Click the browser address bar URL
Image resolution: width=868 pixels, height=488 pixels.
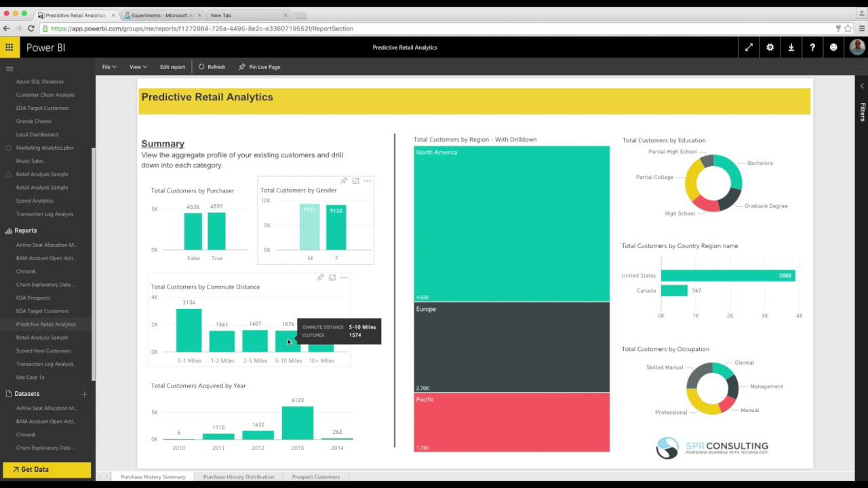tap(202, 28)
